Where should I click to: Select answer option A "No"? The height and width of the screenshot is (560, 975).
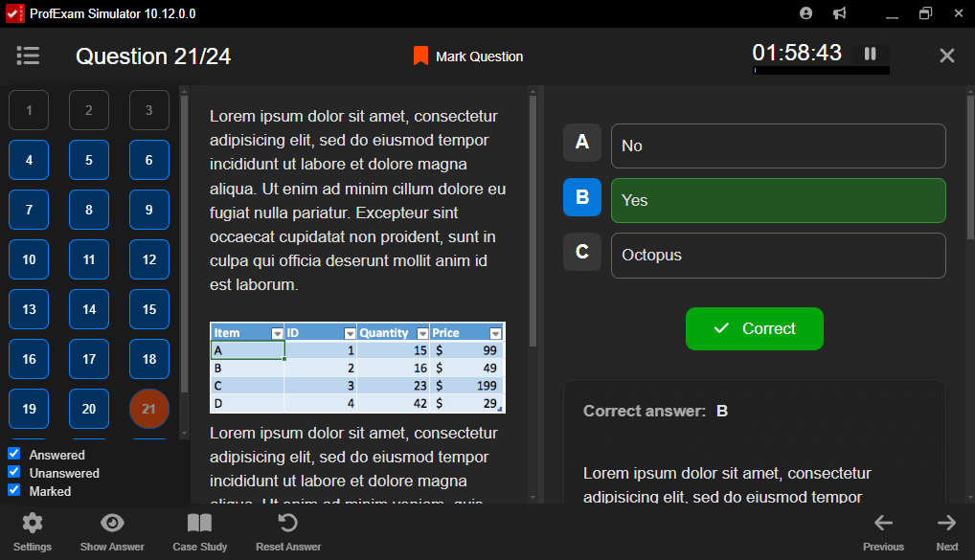(x=778, y=146)
